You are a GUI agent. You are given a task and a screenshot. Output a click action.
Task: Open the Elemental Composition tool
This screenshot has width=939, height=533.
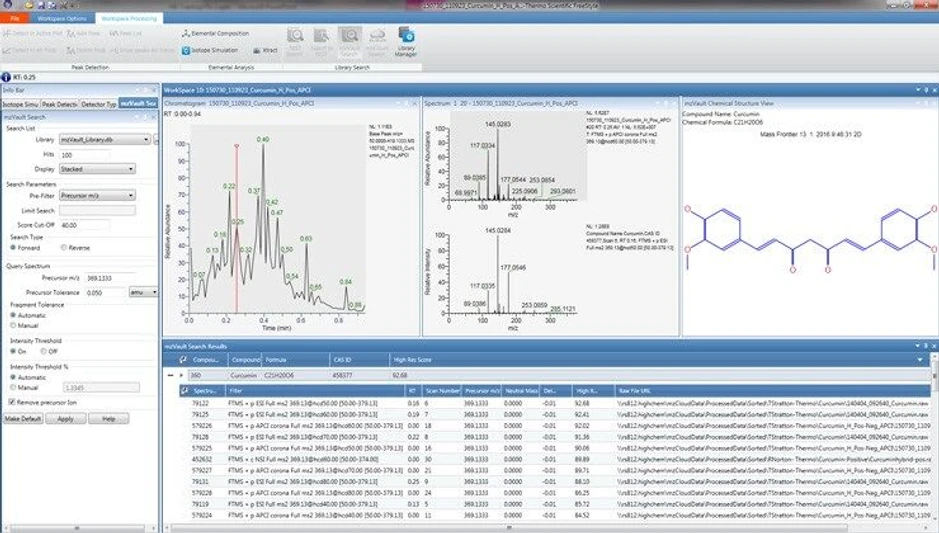pos(216,34)
